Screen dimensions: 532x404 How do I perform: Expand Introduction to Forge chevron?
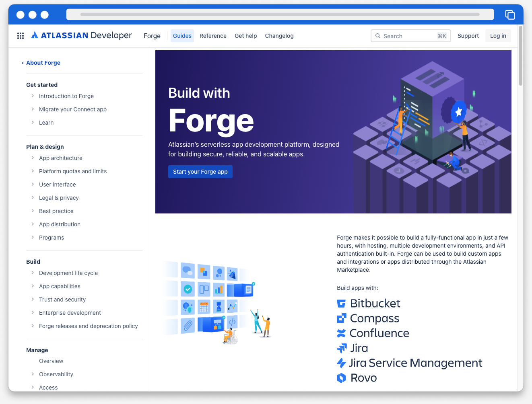point(33,96)
